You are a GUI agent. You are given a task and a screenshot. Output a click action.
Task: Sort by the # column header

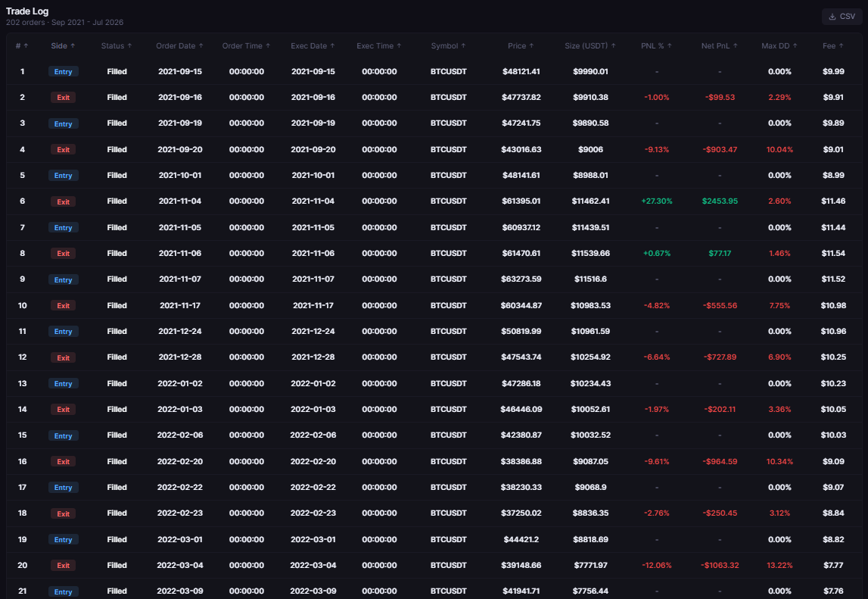click(x=22, y=46)
